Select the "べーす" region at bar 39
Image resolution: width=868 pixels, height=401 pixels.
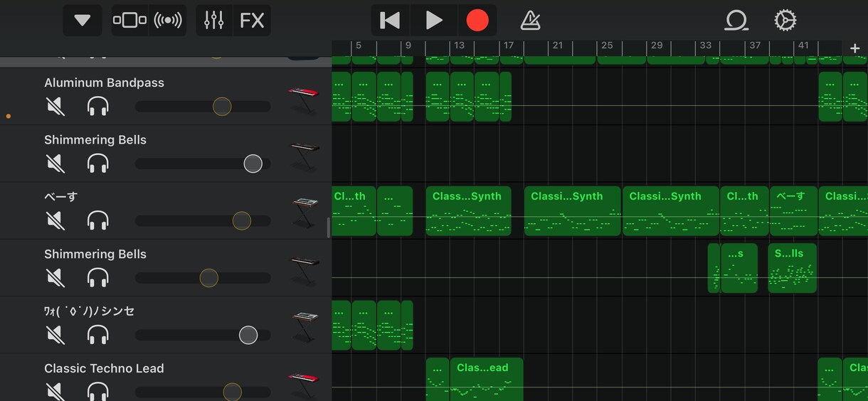pos(793,210)
